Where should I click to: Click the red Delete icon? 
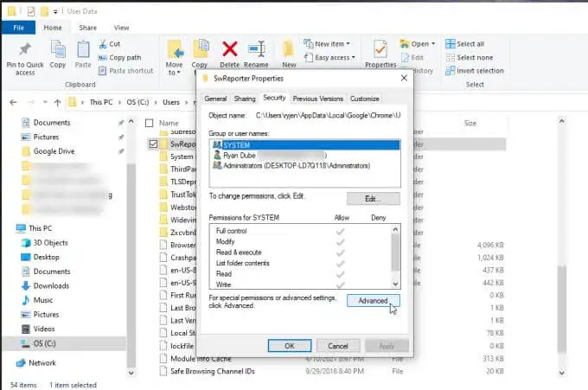point(230,48)
